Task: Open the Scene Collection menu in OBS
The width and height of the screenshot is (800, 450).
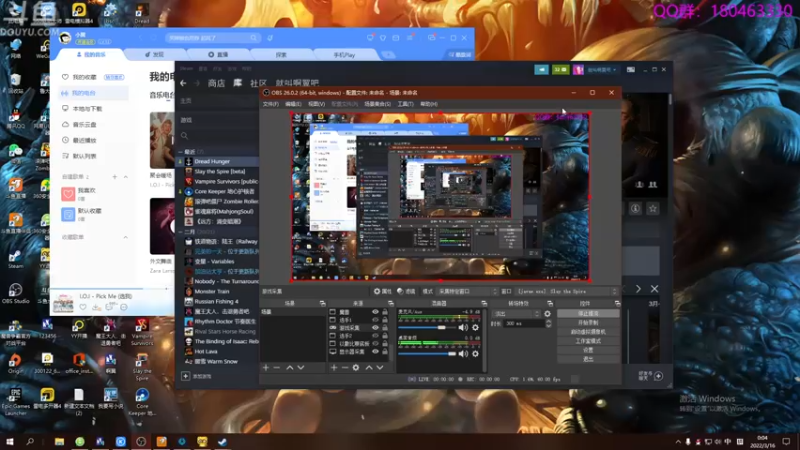Action: tap(378, 104)
